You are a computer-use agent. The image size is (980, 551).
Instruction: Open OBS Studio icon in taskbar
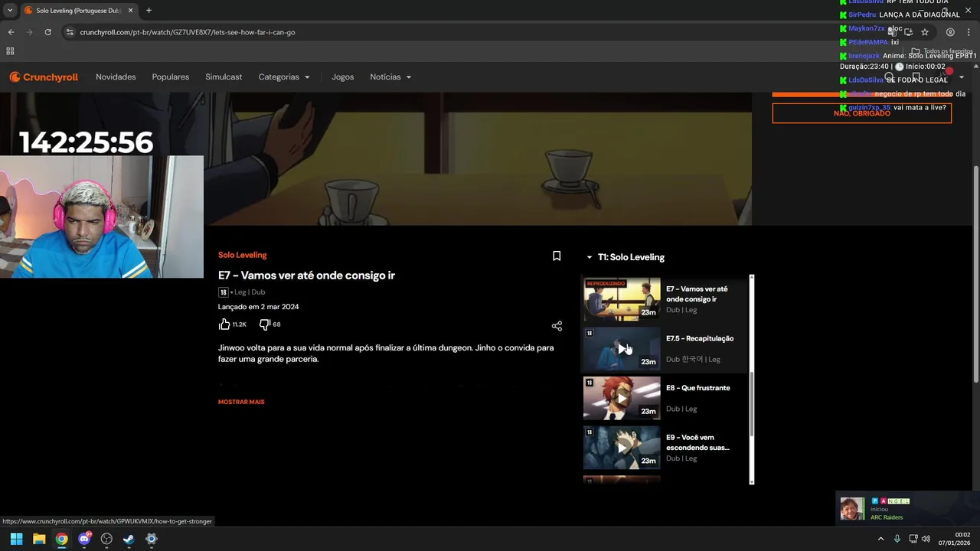(x=106, y=539)
